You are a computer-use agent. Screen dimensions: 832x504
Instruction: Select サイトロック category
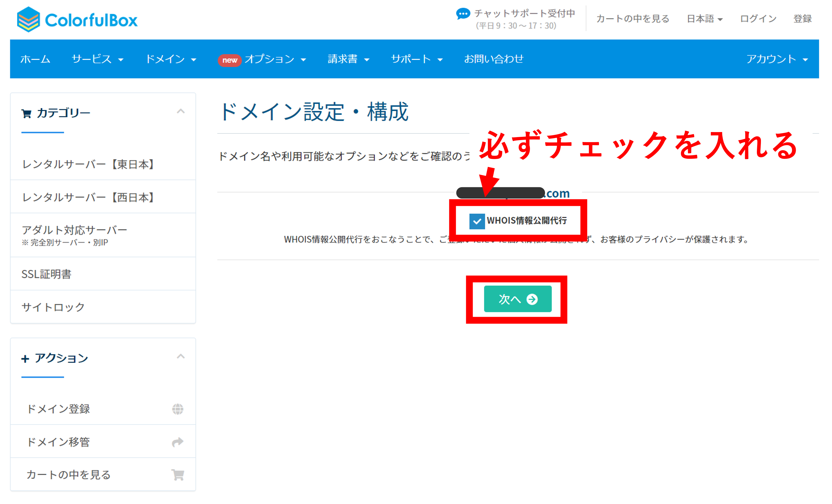pos(103,307)
